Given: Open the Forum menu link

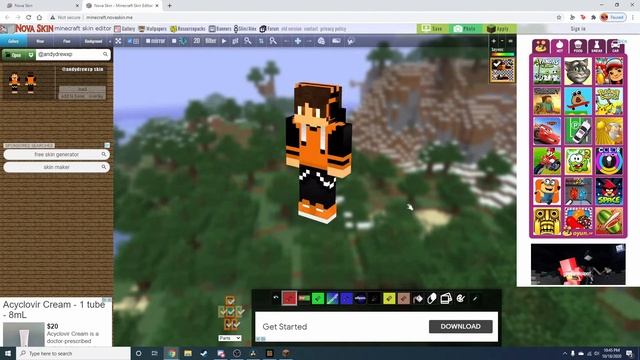Looking at the screenshot, I should (x=269, y=29).
